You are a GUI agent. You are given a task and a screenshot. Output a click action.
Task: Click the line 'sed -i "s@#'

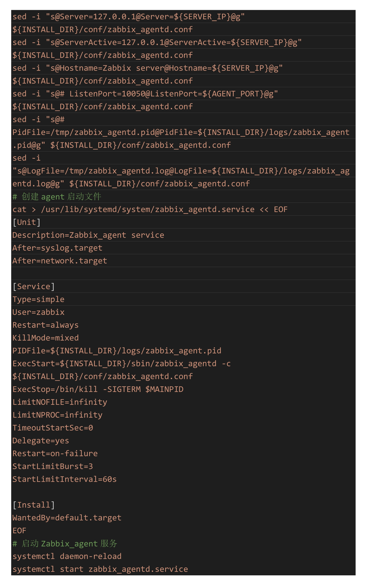point(38,119)
